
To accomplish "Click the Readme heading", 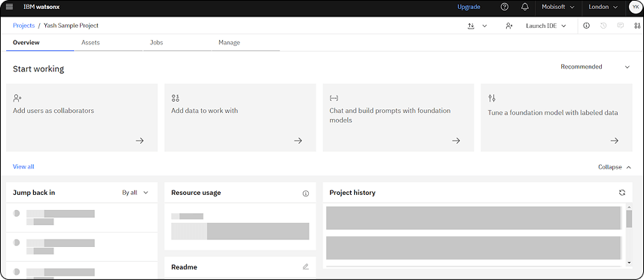I will pyautogui.click(x=184, y=267).
